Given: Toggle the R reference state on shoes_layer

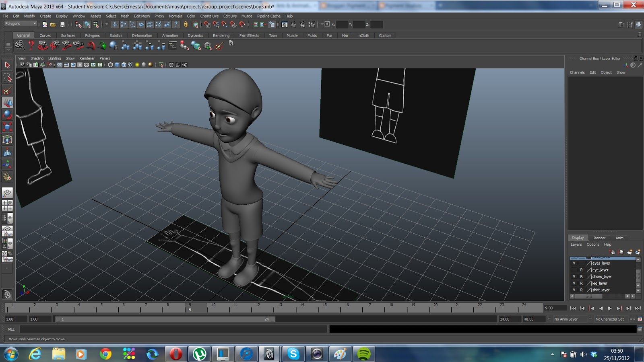Looking at the screenshot, I should (582, 276).
